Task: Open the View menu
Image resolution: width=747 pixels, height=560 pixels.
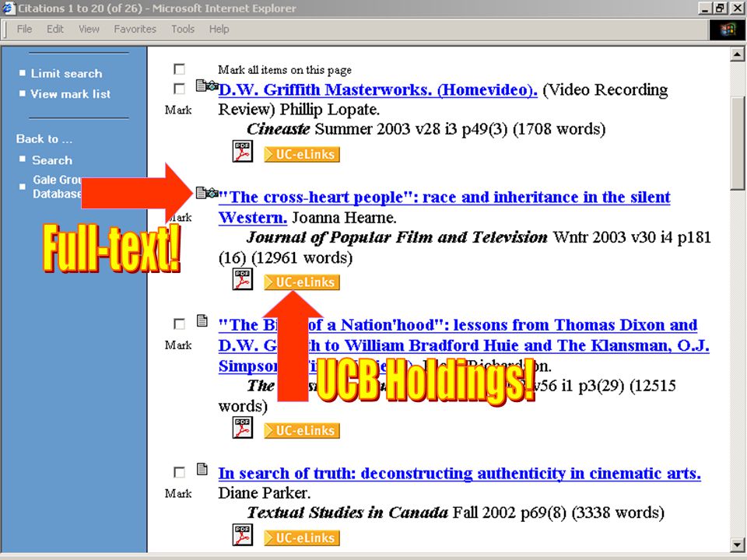Action: [x=89, y=29]
